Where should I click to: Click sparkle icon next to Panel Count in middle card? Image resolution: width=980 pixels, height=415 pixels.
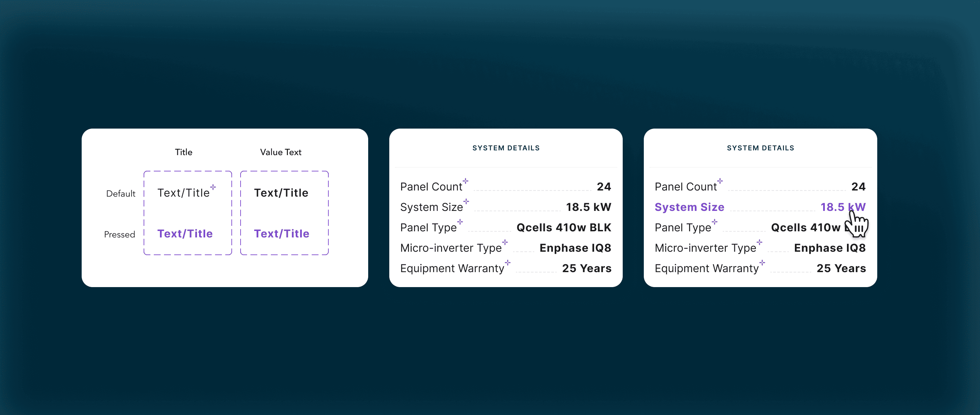(465, 181)
